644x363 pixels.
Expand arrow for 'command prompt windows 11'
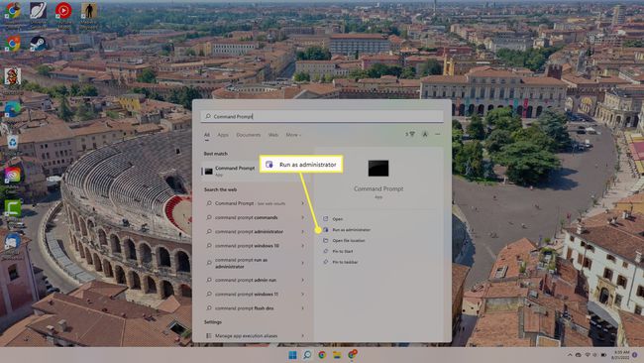pyautogui.click(x=303, y=294)
